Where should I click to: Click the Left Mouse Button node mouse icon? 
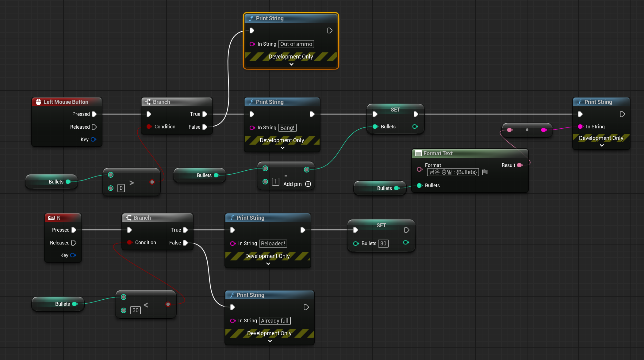(x=38, y=102)
